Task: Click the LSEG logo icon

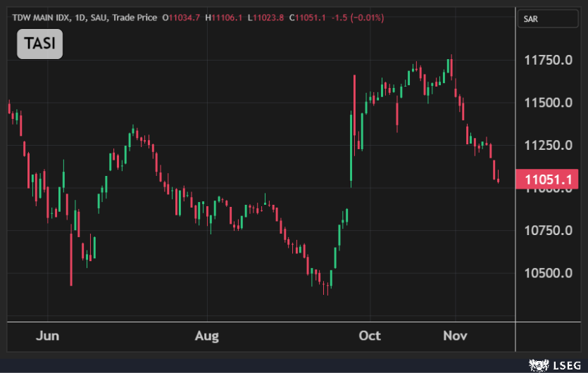Action: tap(539, 364)
